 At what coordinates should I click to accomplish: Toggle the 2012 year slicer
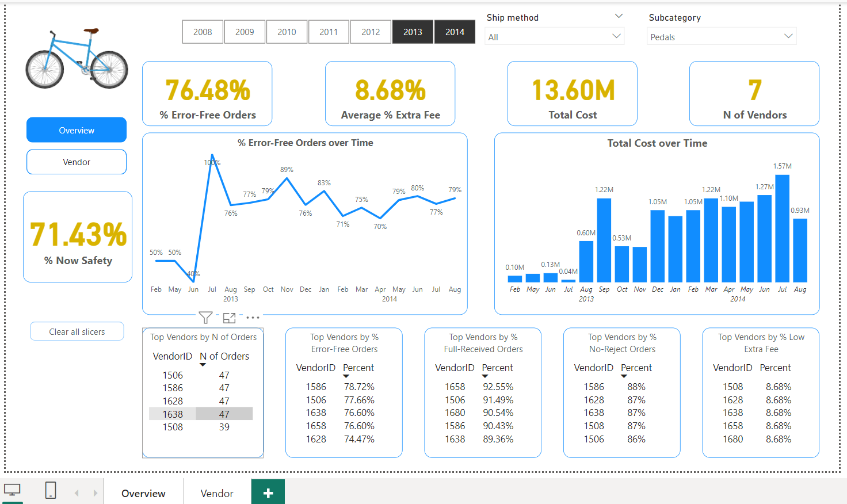[371, 32]
